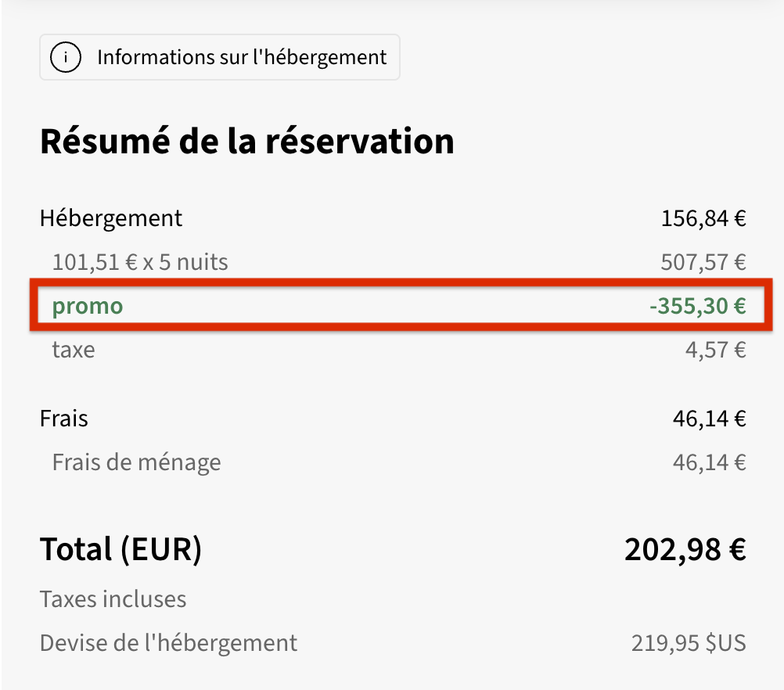This screenshot has height=690, width=784.
Task: Click the 219,95 $US amount
Action: coord(689,643)
